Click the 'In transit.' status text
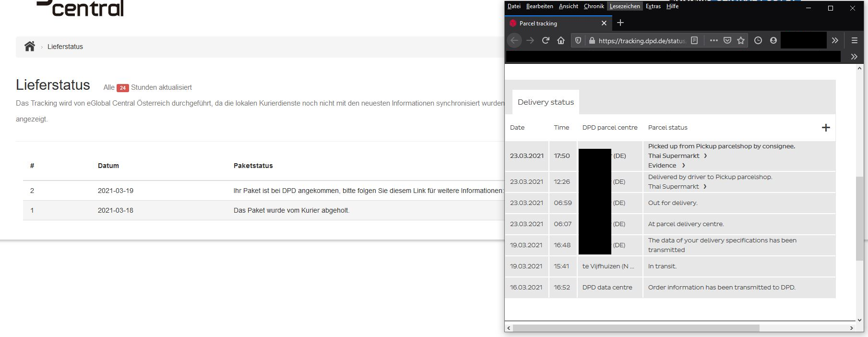 tap(662, 266)
